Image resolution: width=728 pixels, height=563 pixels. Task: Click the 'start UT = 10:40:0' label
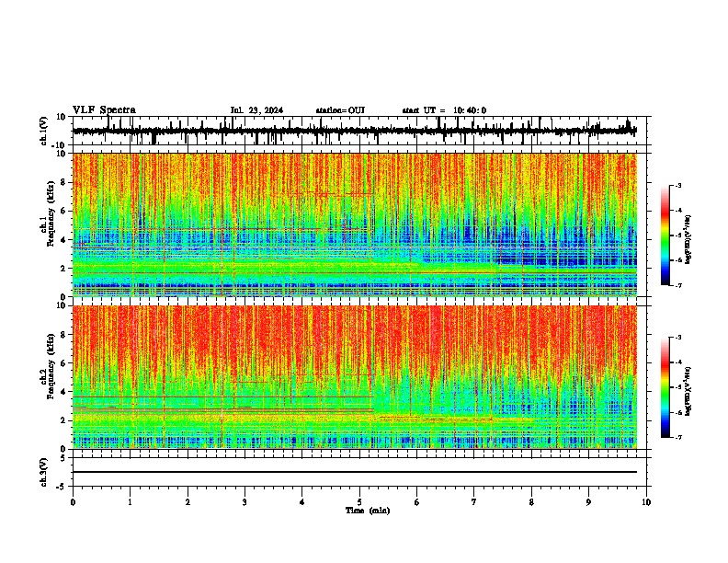click(444, 110)
